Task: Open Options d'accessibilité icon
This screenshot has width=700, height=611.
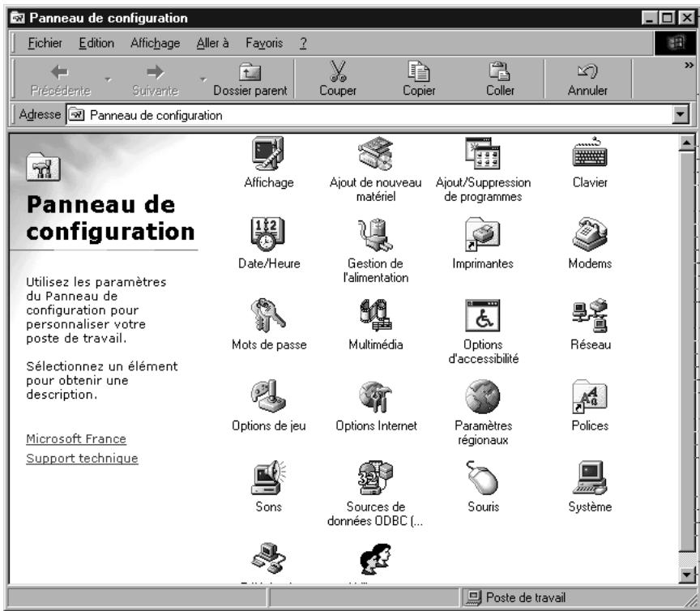Action: (483, 315)
